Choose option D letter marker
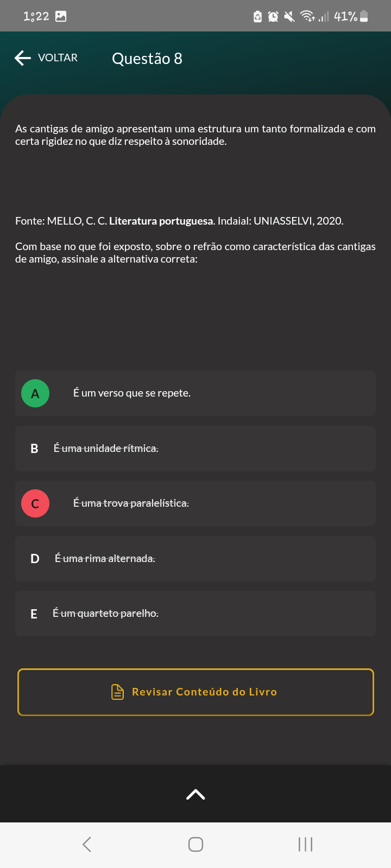The height and width of the screenshot is (868, 391). click(x=35, y=559)
